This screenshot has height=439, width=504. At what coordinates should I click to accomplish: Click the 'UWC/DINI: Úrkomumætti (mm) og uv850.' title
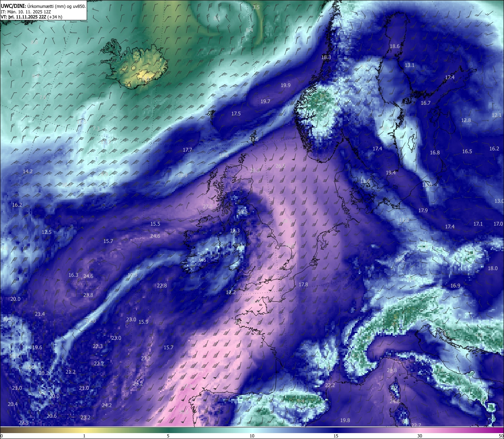43,6
